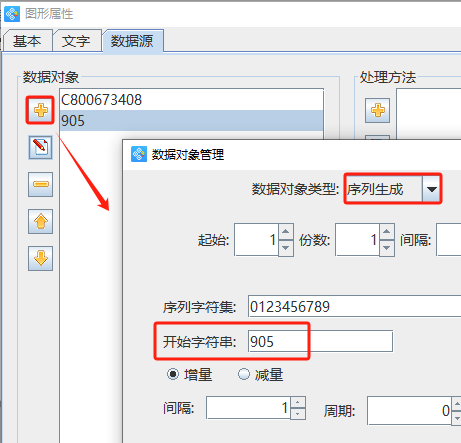Add a processing method with plus icon
Viewport: 461px width, 443px height.
tap(377, 110)
